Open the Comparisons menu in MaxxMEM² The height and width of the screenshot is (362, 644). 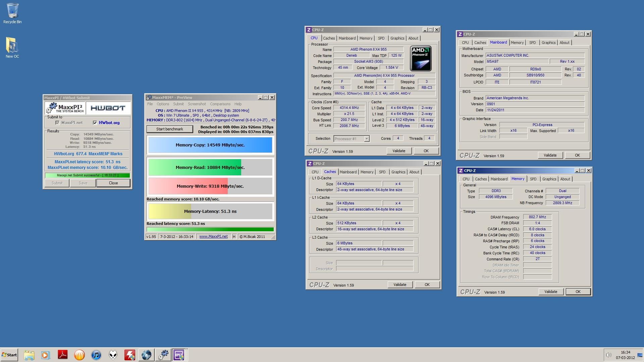coord(220,104)
